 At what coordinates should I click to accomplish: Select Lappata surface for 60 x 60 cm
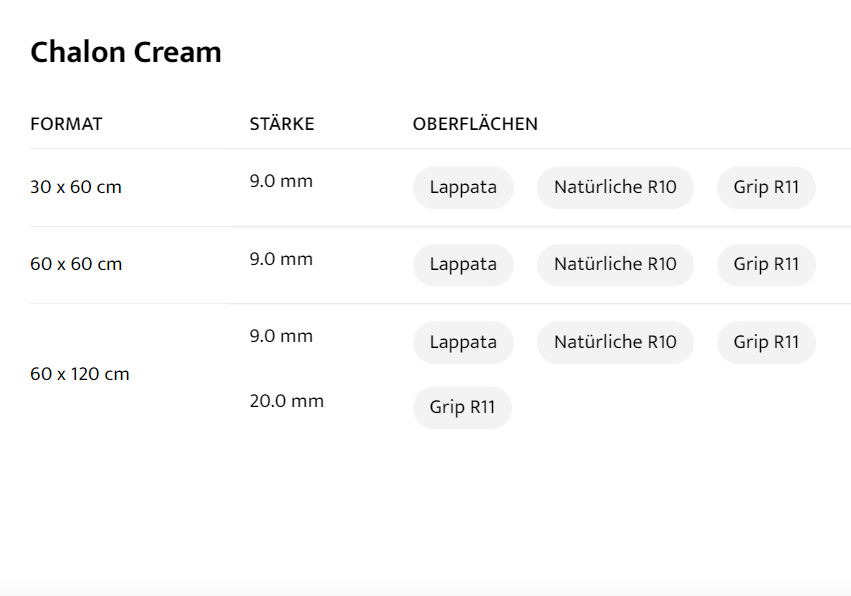pos(463,265)
